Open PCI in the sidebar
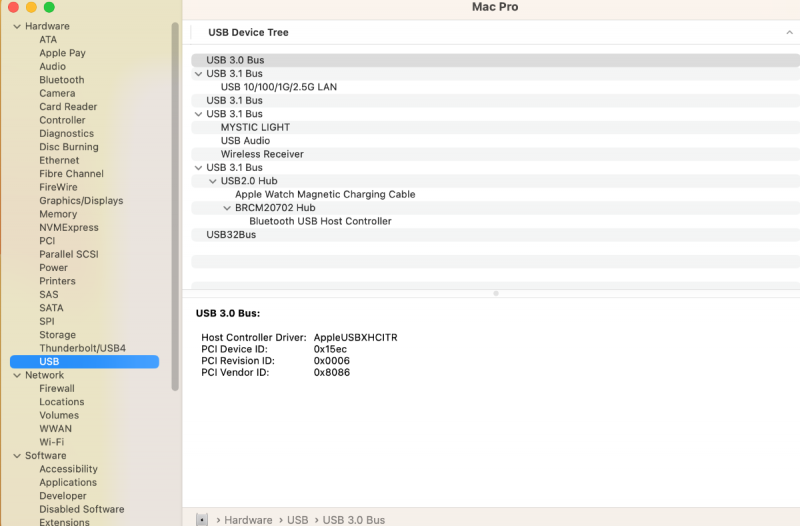Viewport: 800px width, 526px height. point(47,241)
